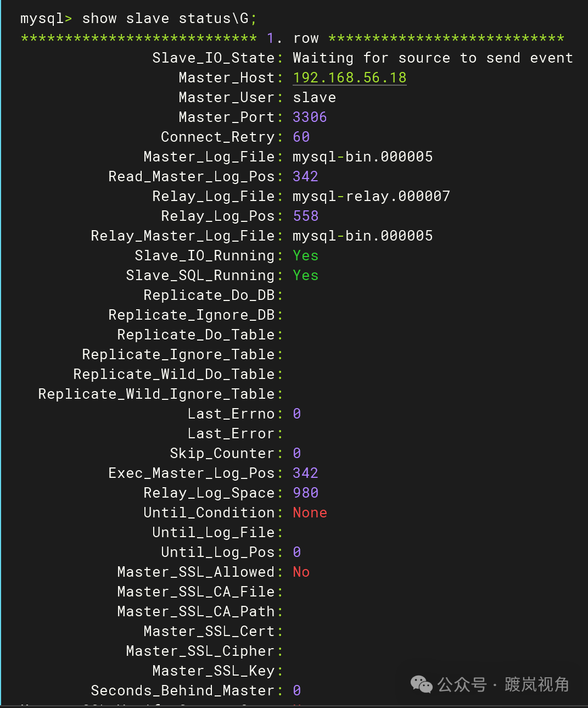
Task: Click the Connect_Retry value 60
Action: (x=301, y=137)
